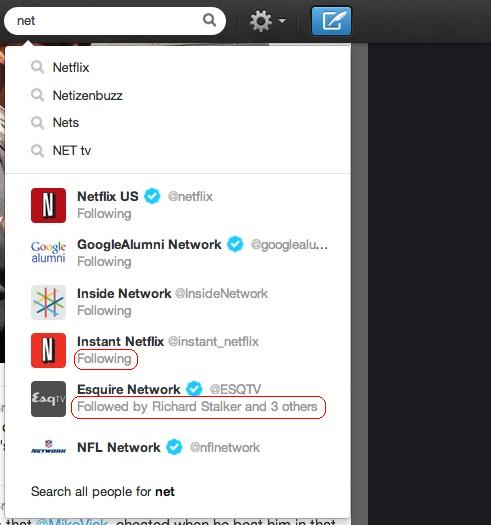Image resolution: width=491 pixels, height=525 pixels.
Task: Click the @googlealu... truncated handle
Action: [289, 245]
